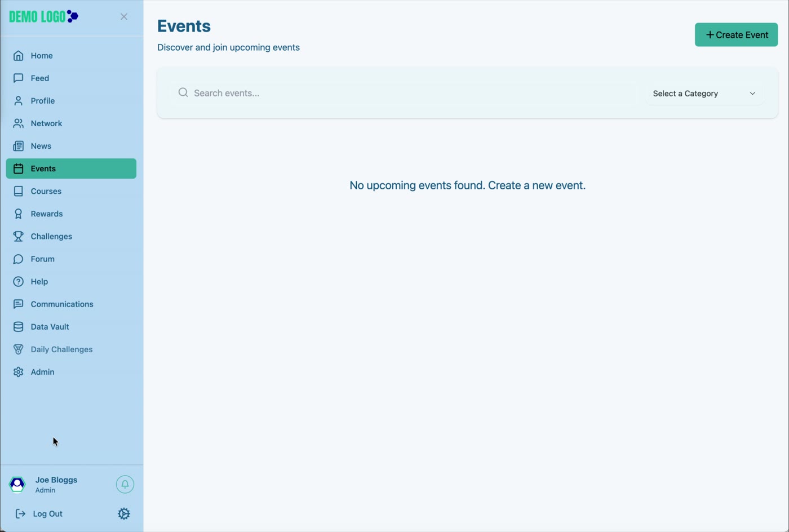Click "Discover and join upcoming events" subtitle

pos(228,47)
